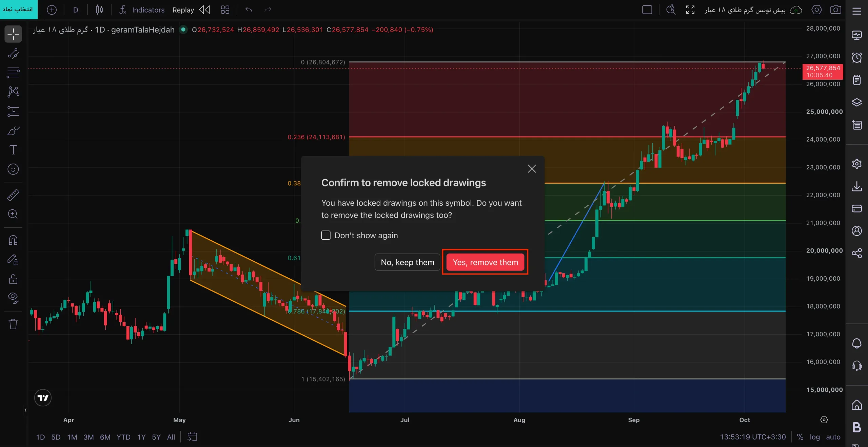
Task: Click the trash remove drawings icon
Action: (13, 324)
